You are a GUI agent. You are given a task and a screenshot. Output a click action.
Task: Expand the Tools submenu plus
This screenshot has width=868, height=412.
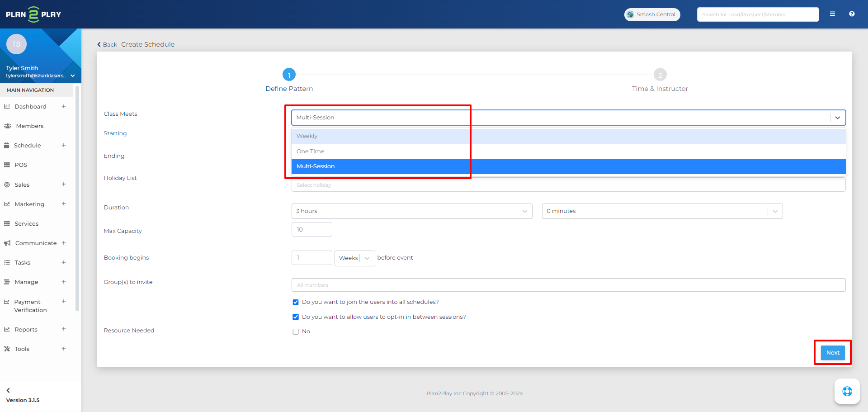point(64,349)
